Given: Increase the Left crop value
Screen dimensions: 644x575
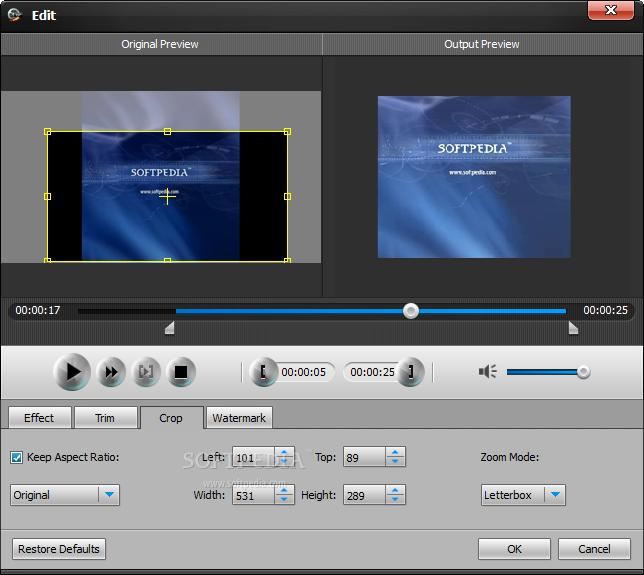Looking at the screenshot, I should click(x=284, y=452).
